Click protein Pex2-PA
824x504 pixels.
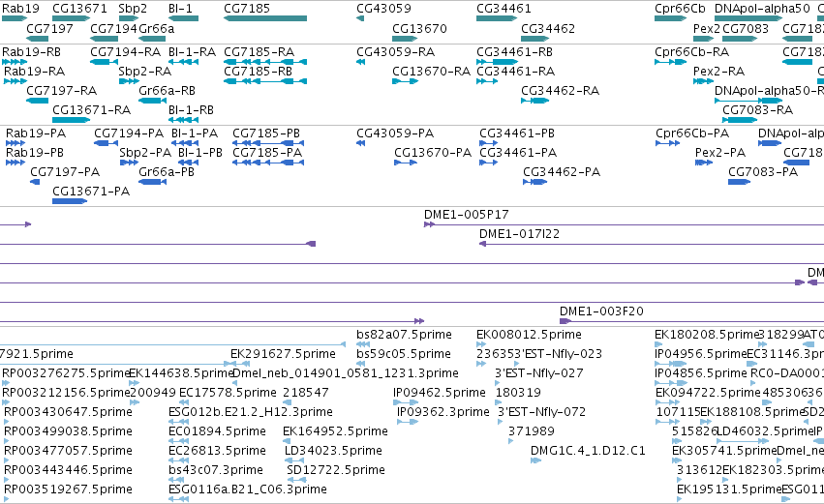point(720,153)
